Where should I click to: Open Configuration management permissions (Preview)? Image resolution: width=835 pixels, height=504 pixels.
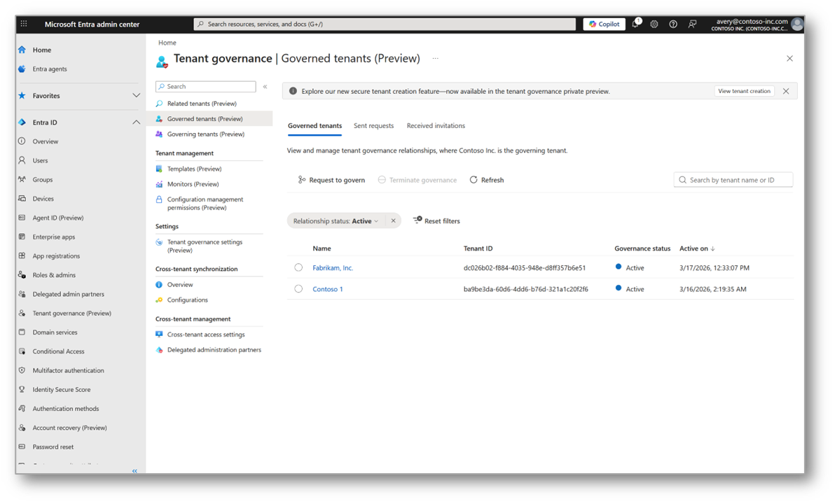click(205, 203)
